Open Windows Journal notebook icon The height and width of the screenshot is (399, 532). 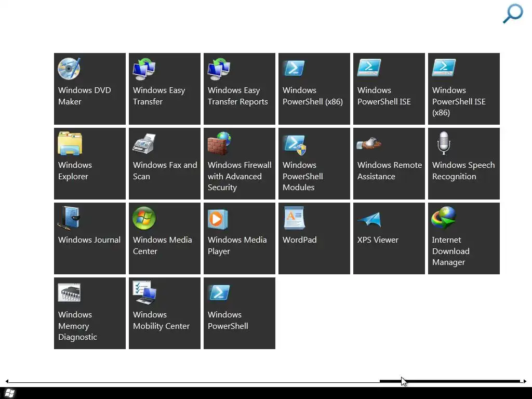[69, 218]
